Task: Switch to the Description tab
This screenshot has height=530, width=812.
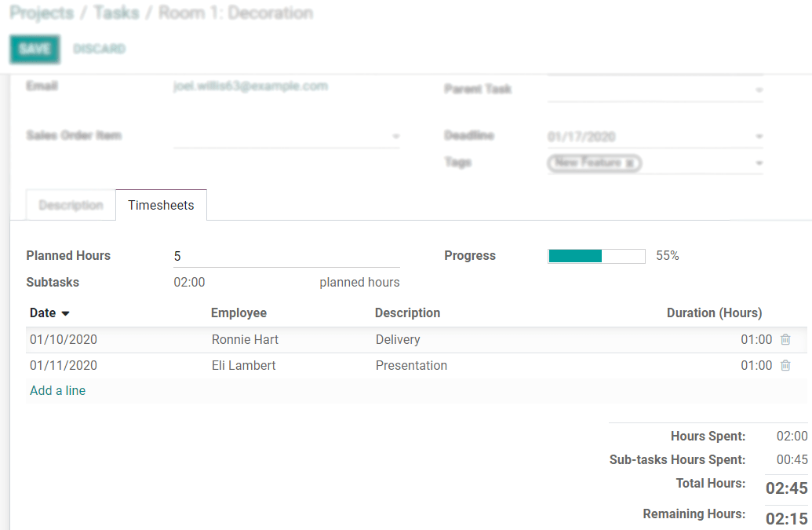Action: pyautogui.click(x=71, y=205)
